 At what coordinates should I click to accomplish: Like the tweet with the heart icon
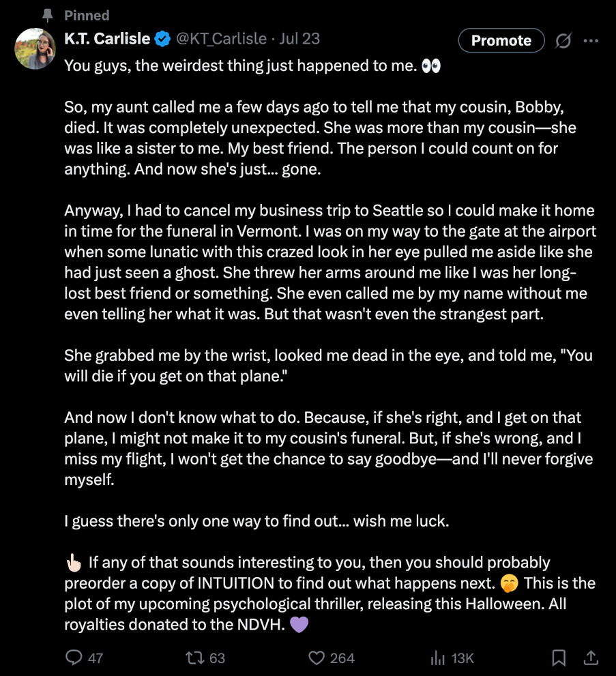coord(316,658)
